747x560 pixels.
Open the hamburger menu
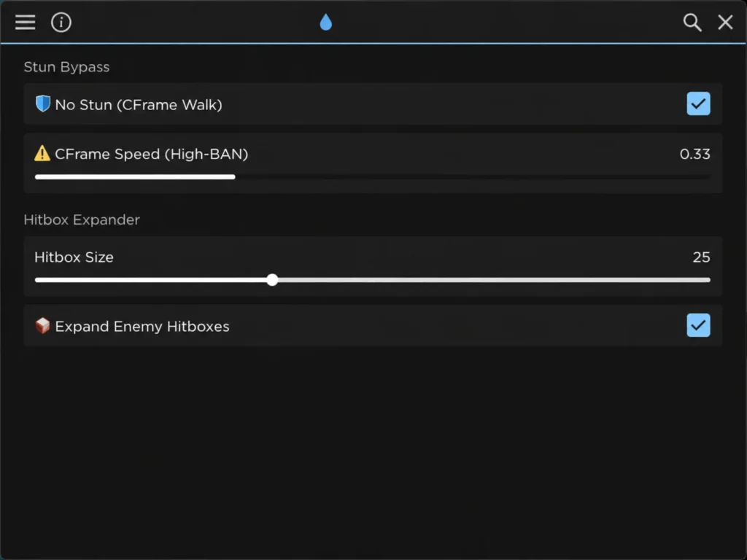tap(26, 23)
